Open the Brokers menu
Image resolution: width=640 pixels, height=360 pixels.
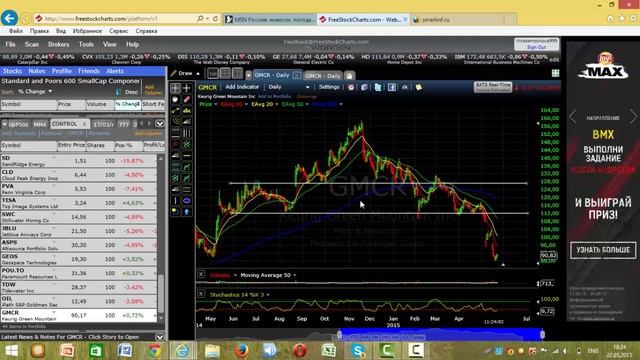[58, 44]
